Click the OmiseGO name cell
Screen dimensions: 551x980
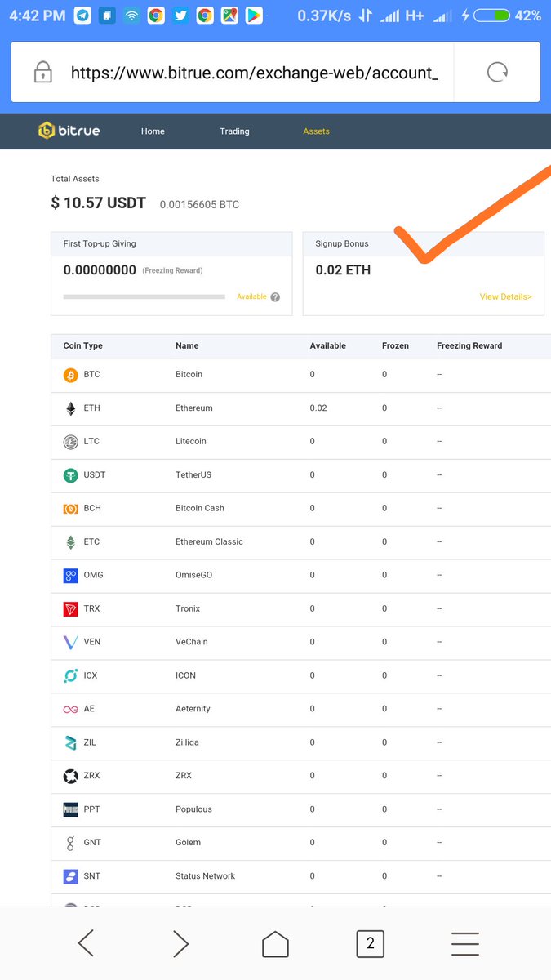click(193, 576)
